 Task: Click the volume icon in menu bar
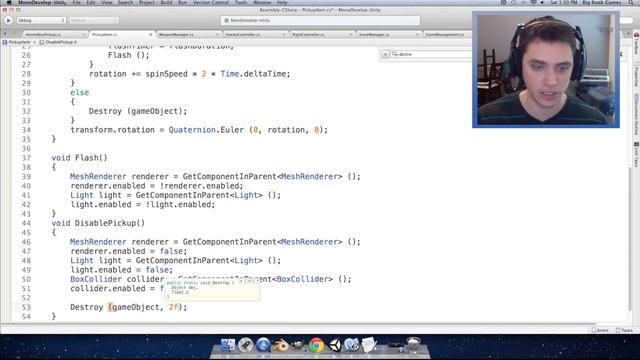(542, 2)
